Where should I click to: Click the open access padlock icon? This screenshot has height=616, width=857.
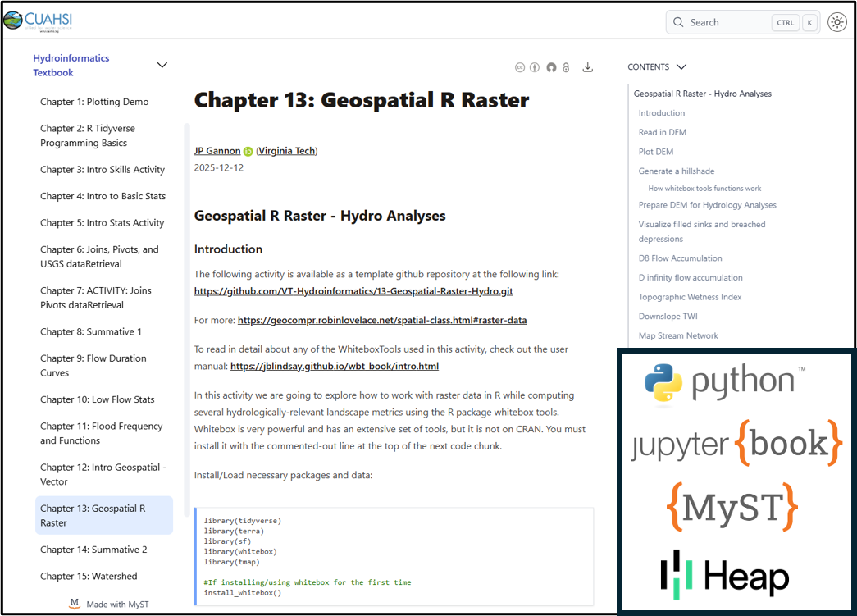(566, 67)
